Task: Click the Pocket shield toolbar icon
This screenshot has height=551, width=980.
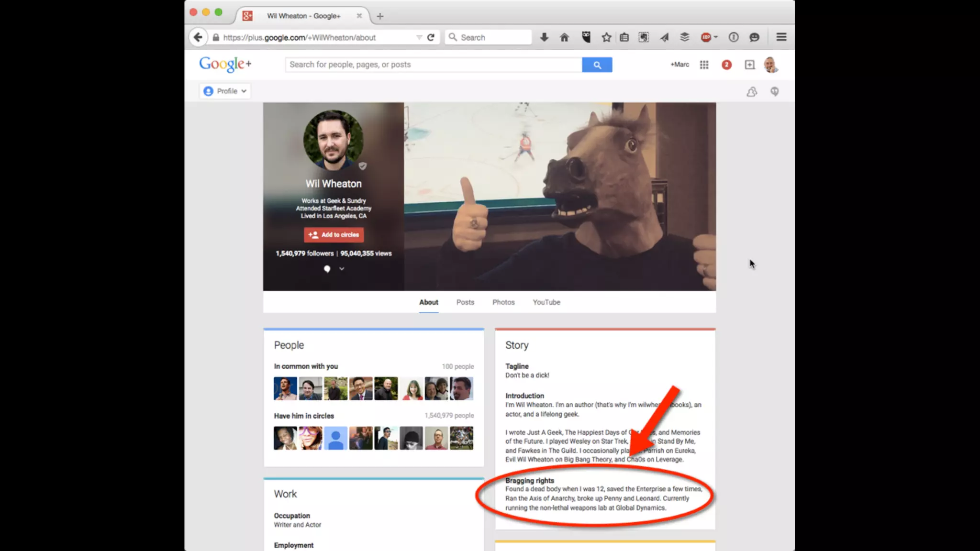Action: (x=586, y=37)
